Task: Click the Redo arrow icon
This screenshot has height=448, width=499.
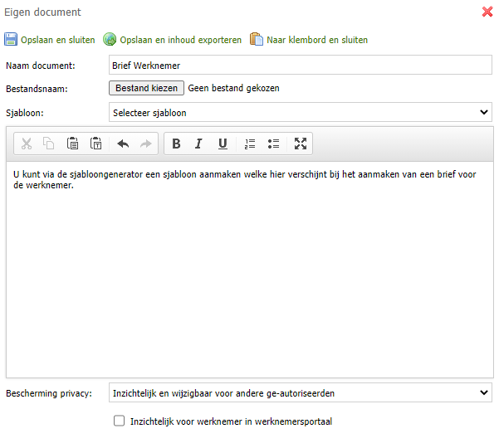Action: (146, 144)
